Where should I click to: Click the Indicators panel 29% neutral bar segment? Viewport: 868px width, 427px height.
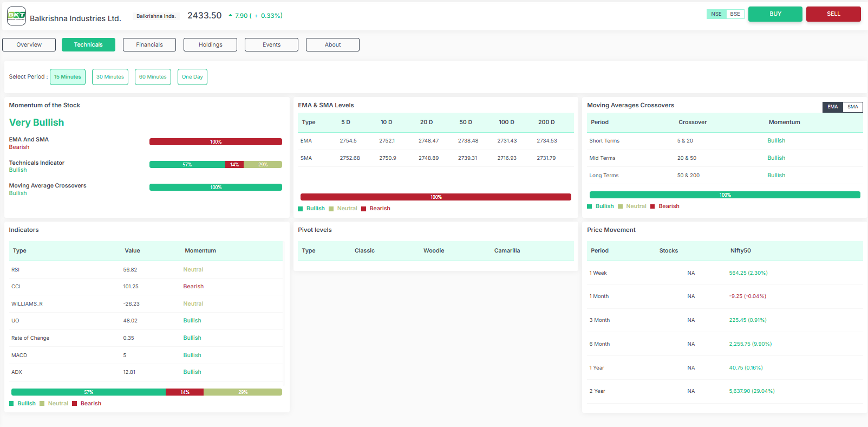[243, 392]
